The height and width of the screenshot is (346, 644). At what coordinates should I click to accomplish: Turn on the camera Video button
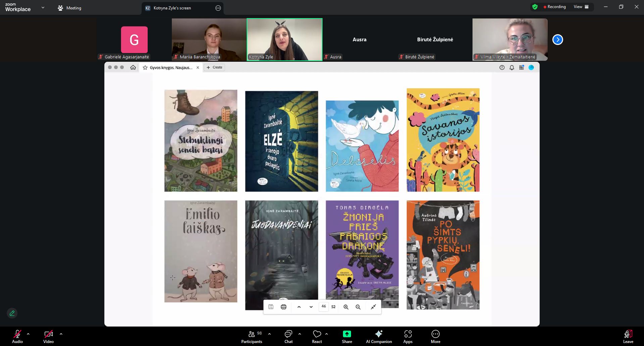pos(48,337)
